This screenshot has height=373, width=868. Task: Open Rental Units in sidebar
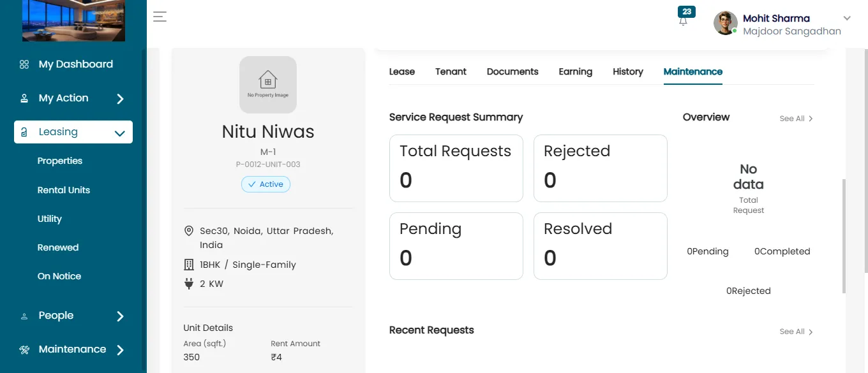[64, 190]
